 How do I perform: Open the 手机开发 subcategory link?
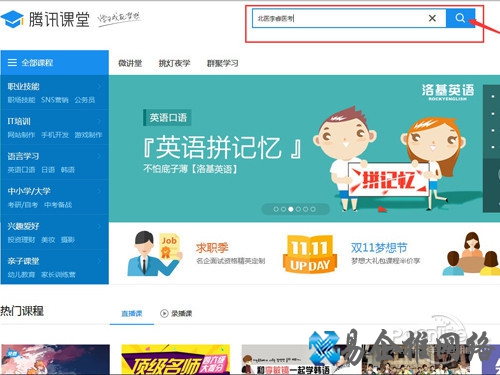[x=55, y=135]
